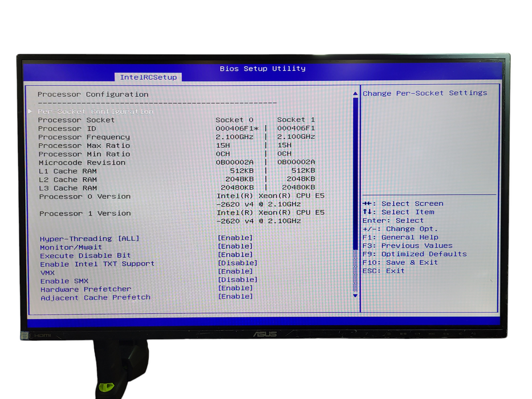Screen dimensions: 532x399
Task: Click Socket 1 L2 cache 2048KB value
Action: click(x=301, y=179)
